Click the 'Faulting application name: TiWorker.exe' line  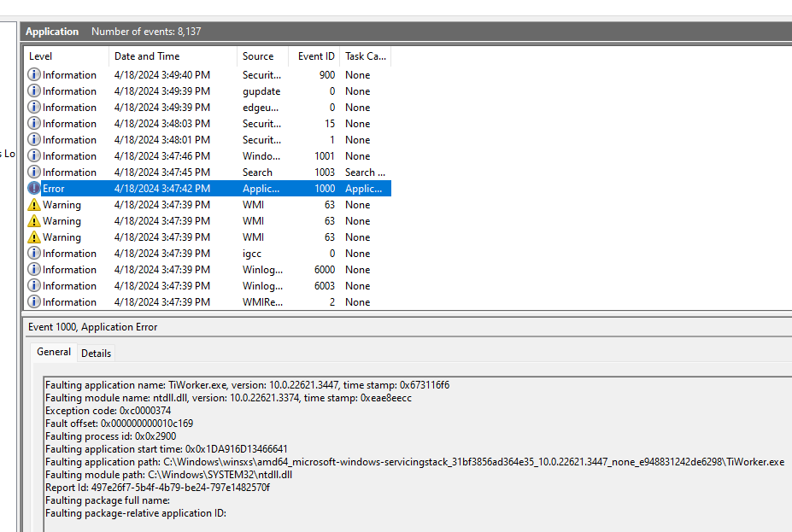[248, 385]
